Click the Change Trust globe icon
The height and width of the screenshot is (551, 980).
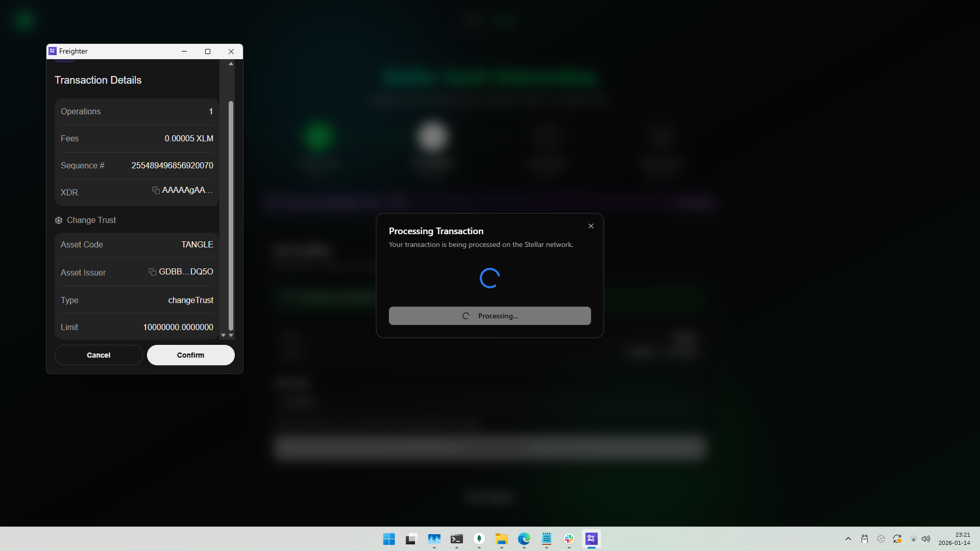(59, 220)
